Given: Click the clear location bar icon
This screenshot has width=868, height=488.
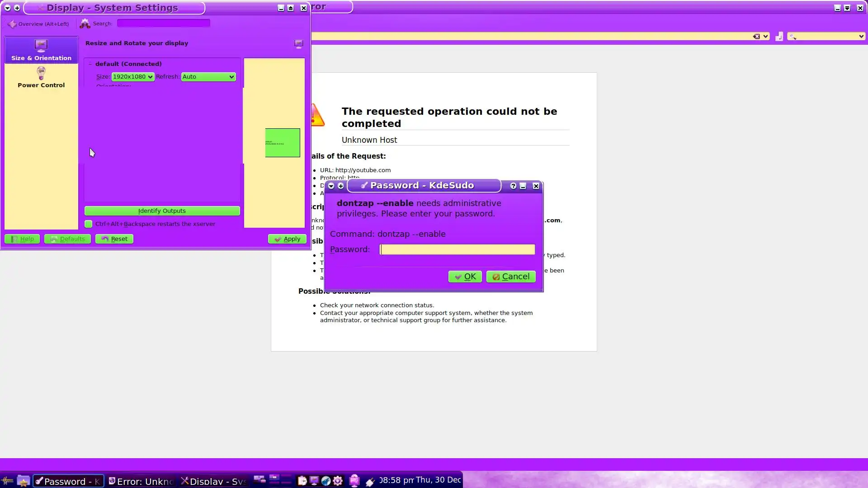Looking at the screenshot, I should (x=756, y=36).
